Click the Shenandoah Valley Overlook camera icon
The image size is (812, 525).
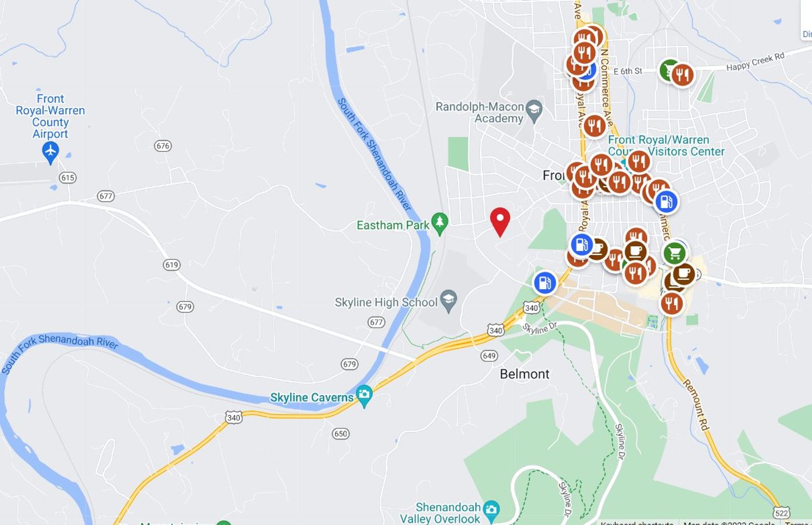[491, 510]
